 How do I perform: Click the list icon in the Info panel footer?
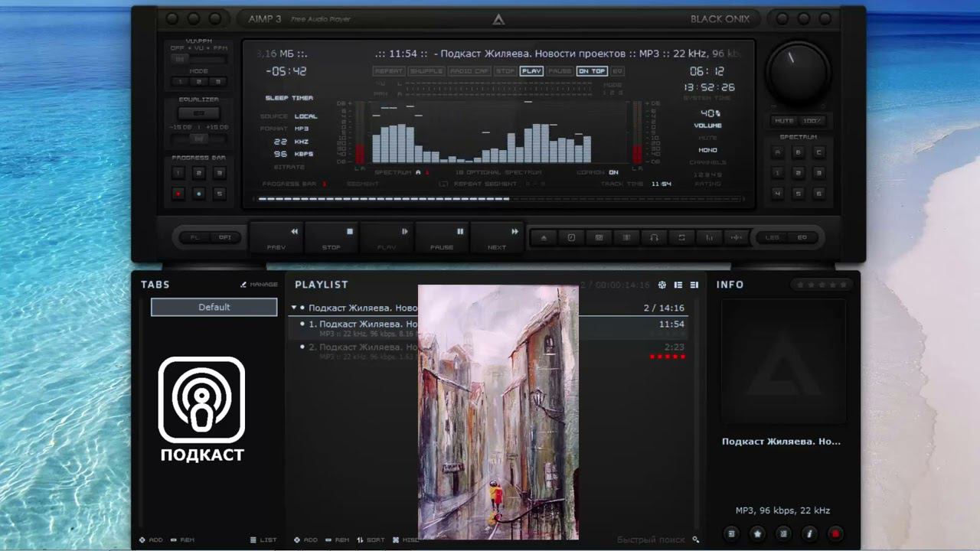pyautogui.click(x=784, y=533)
